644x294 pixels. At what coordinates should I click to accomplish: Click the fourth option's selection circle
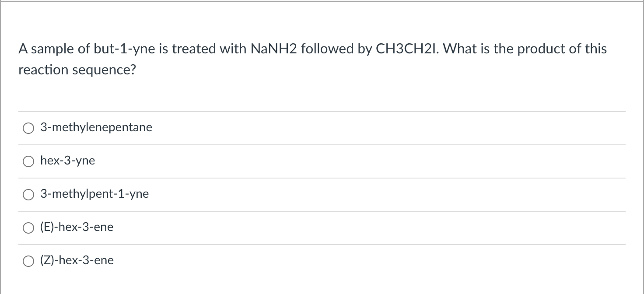tap(28, 227)
